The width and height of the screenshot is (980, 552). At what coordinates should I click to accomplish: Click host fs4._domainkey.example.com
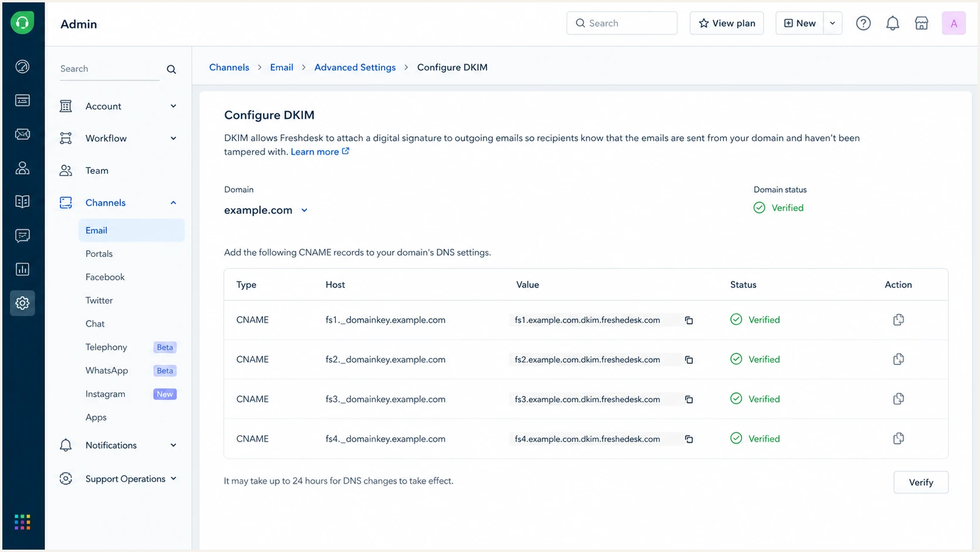[386, 439]
